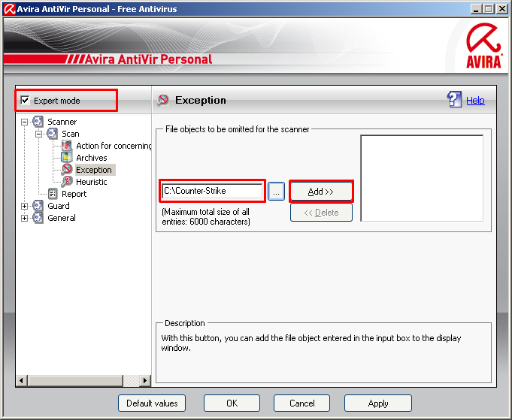Collapse the Scanner tree node

click(24, 122)
